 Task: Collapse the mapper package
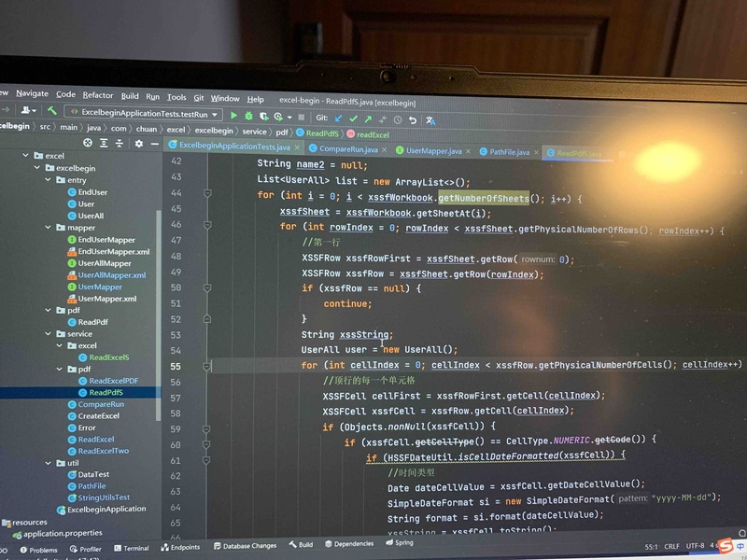pos(48,227)
